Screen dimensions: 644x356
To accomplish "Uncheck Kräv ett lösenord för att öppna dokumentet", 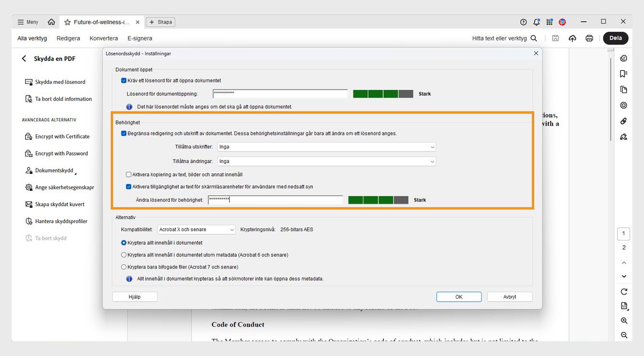I will (x=124, y=80).
